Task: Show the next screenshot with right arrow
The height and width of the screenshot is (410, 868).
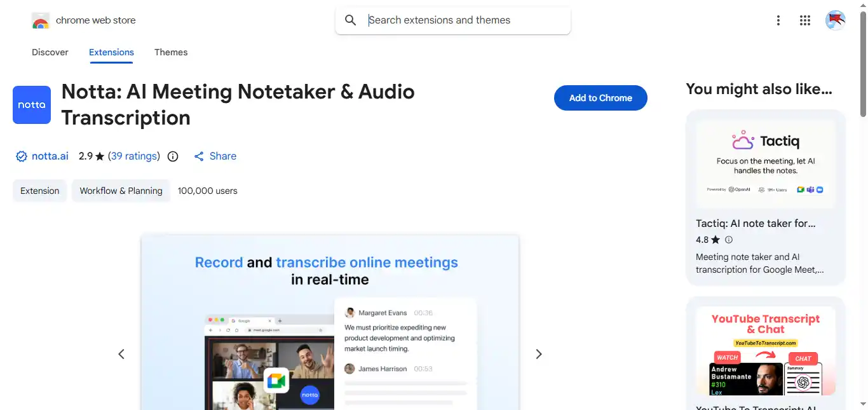Action: coord(539,354)
